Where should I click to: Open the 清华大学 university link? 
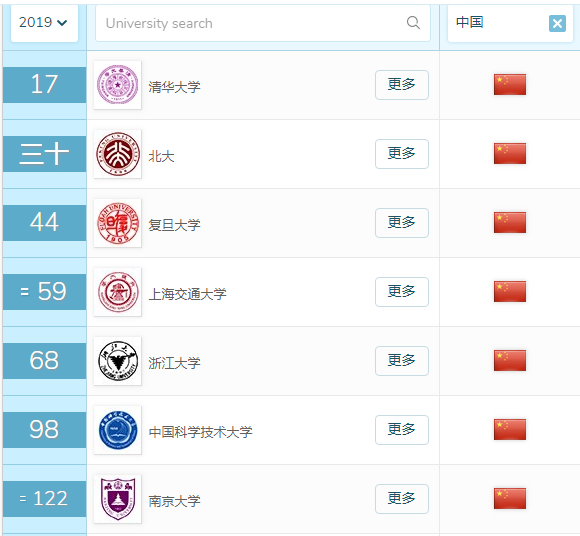[x=174, y=87]
